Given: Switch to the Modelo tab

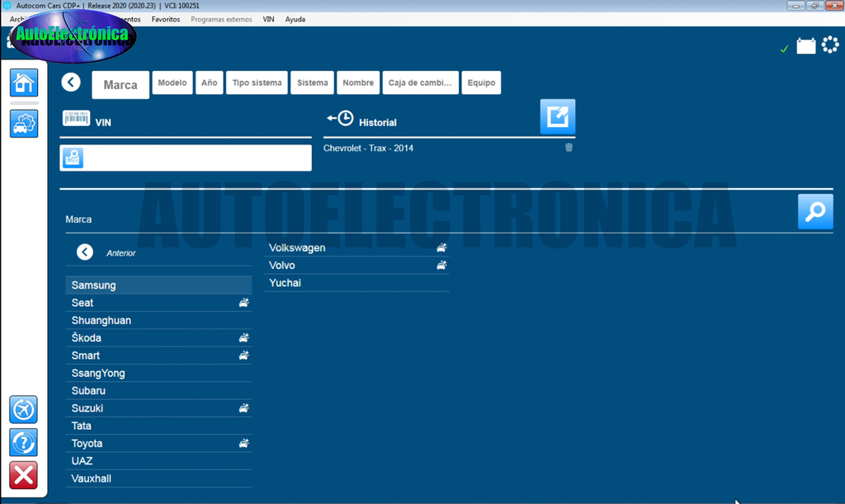Looking at the screenshot, I should [172, 83].
